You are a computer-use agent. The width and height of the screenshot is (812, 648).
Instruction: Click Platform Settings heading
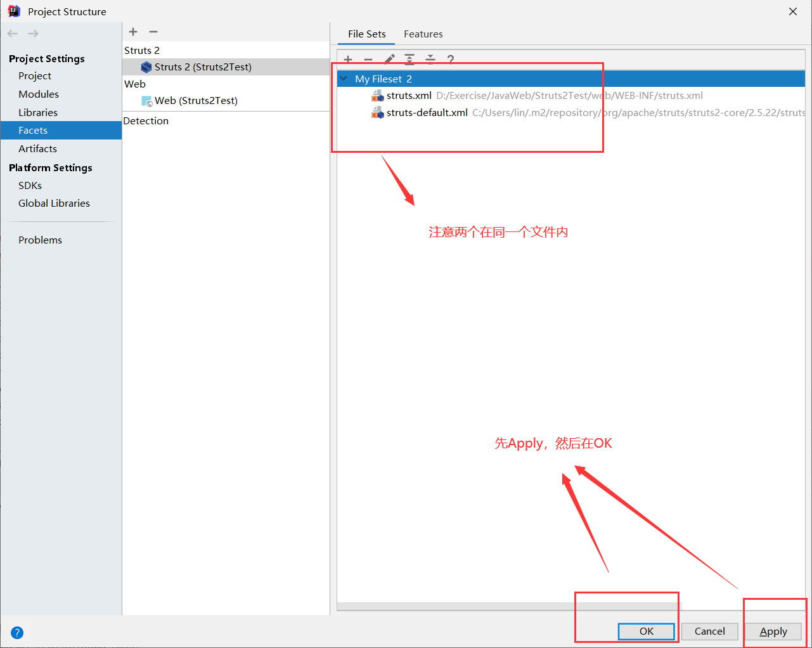coord(51,167)
